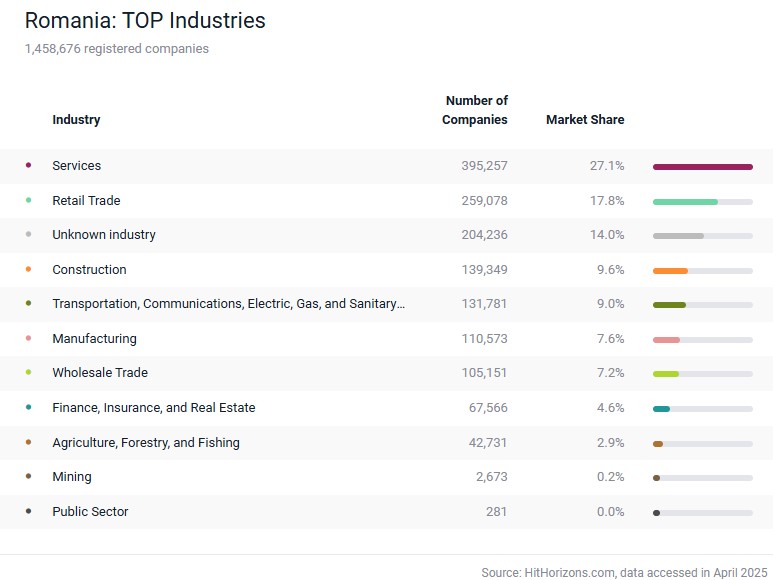Click the Romania: TOP Industries title
773x580 pixels.
coord(145,20)
